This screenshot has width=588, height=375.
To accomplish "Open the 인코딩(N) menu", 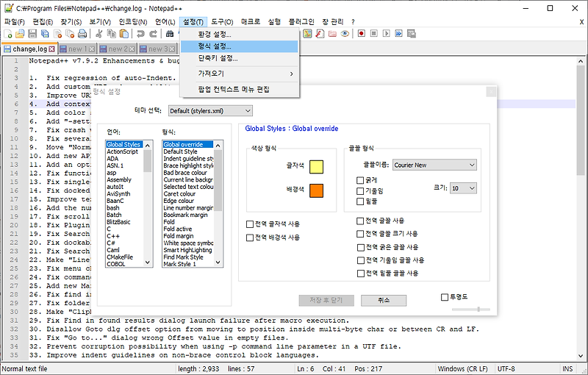I will [133, 22].
